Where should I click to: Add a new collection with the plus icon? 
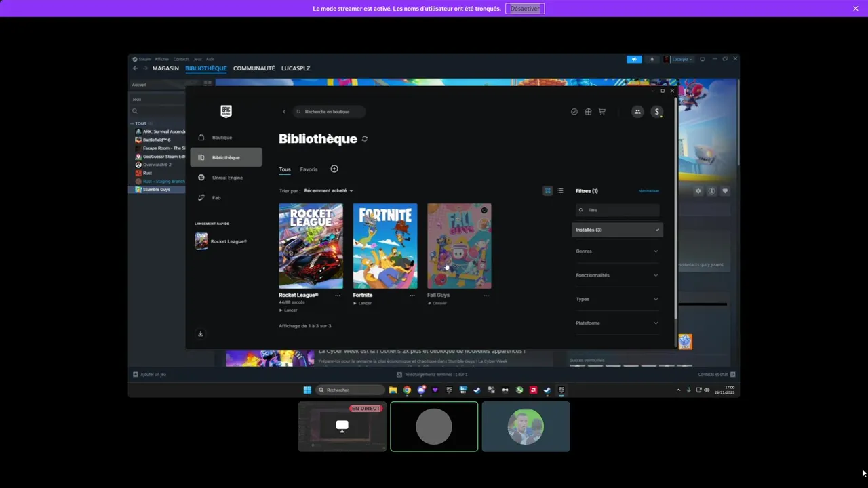click(x=334, y=169)
